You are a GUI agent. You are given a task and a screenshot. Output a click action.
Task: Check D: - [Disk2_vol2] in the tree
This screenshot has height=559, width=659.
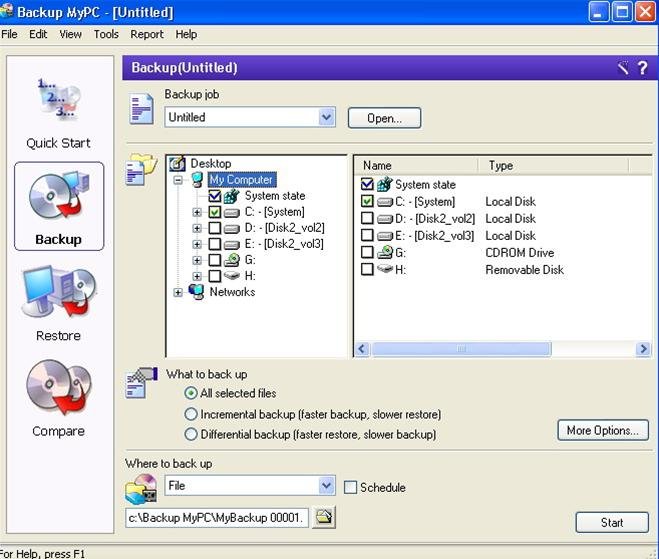pyautogui.click(x=215, y=228)
